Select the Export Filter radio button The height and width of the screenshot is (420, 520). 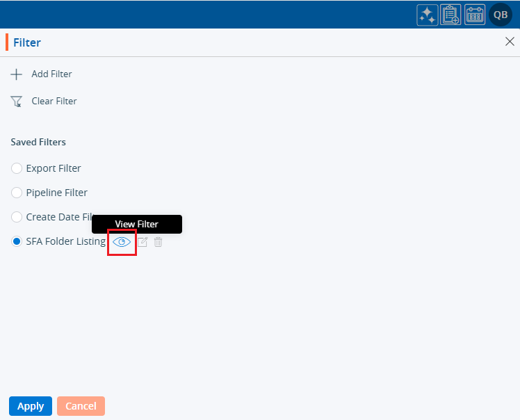(17, 168)
